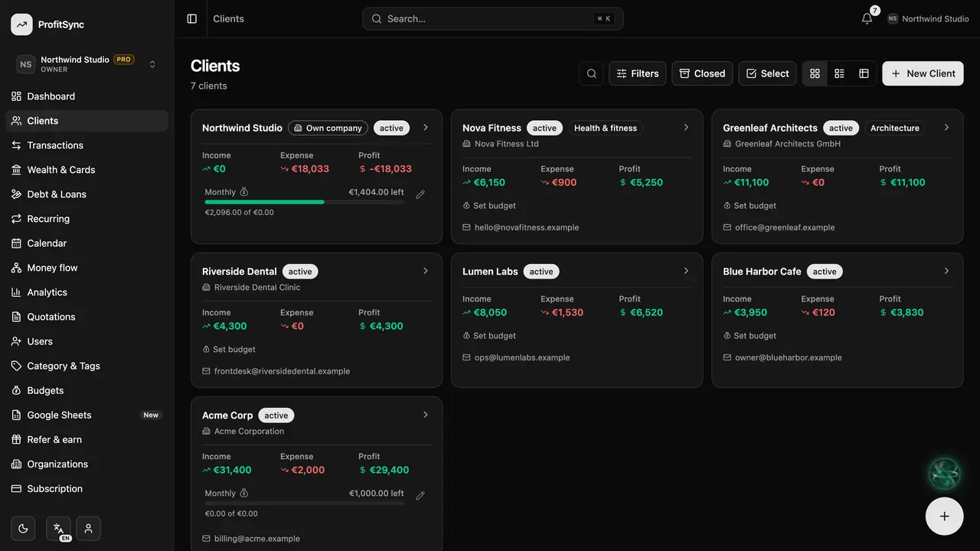Go to Dashboard in sidebar
The image size is (980, 551).
click(87, 96)
